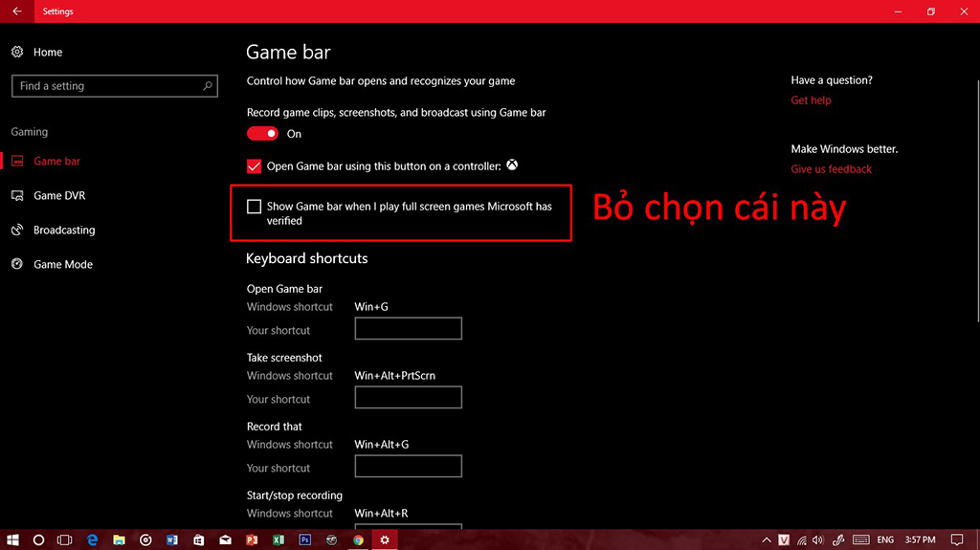Switch to Game Mode settings
Image resolution: width=980 pixels, height=550 pixels.
pos(62,264)
